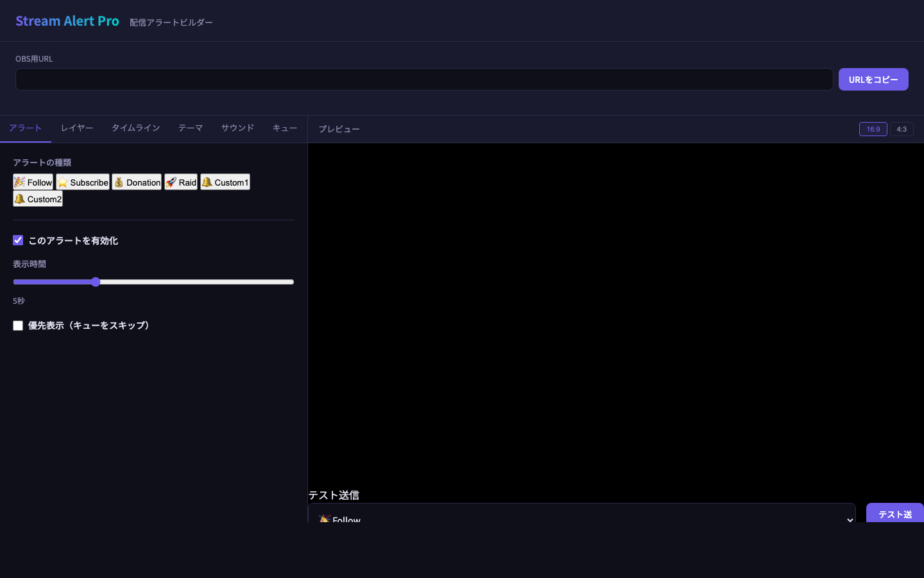Image resolution: width=924 pixels, height=578 pixels.
Task: Click inside the OBS用URL input field
Action: click(x=424, y=79)
